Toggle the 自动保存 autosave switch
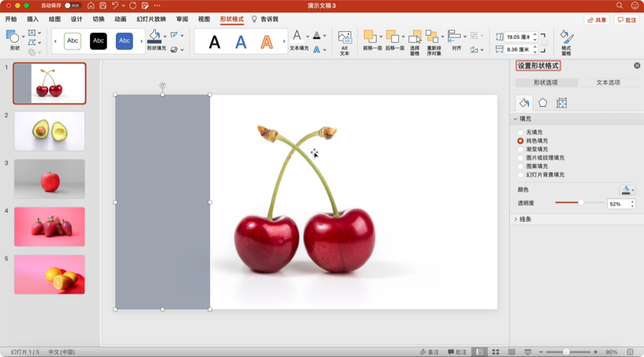The image size is (644, 357). [73, 5]
